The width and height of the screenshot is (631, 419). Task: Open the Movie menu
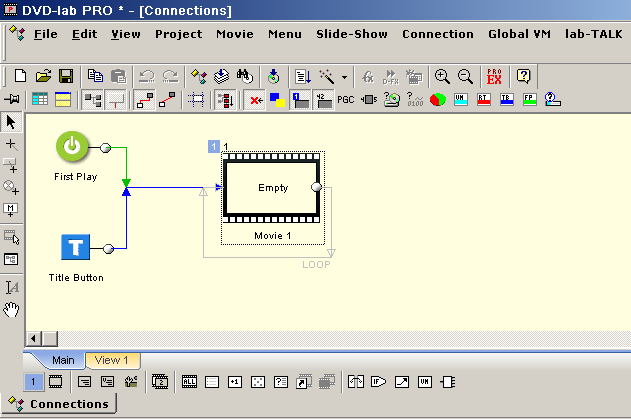click(x=235, y=34)
